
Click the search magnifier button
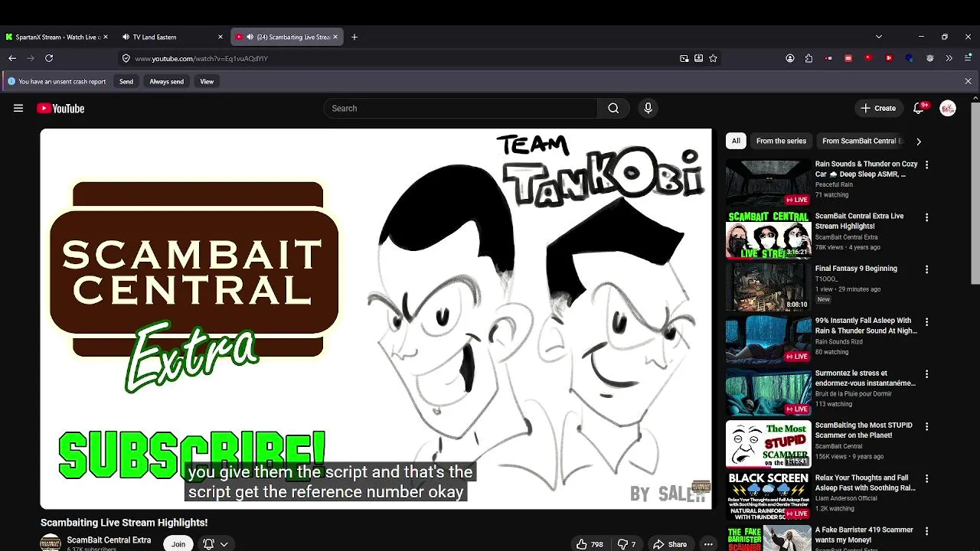pyautogui.click(x=613, y=109)
